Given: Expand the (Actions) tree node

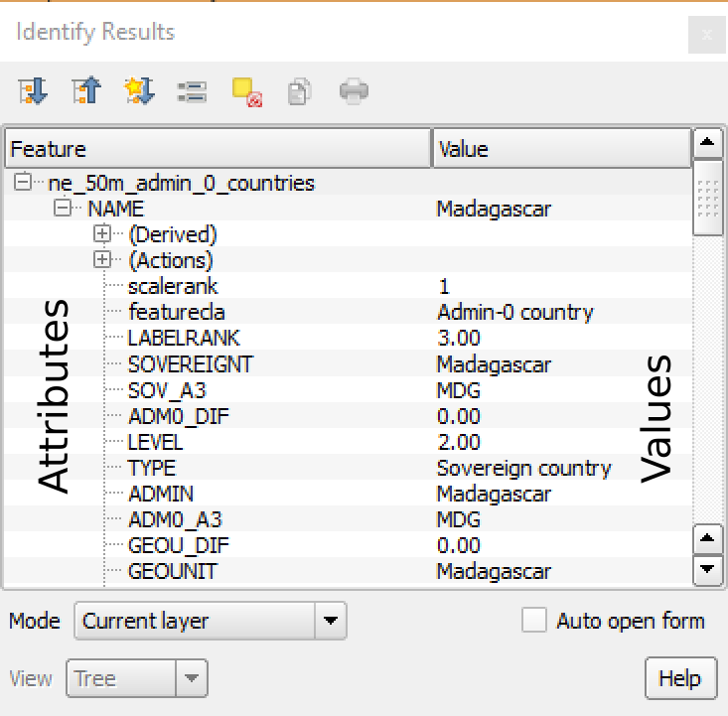Looking at the screenshot, I should pyautogui.click(x=101, y=260).
